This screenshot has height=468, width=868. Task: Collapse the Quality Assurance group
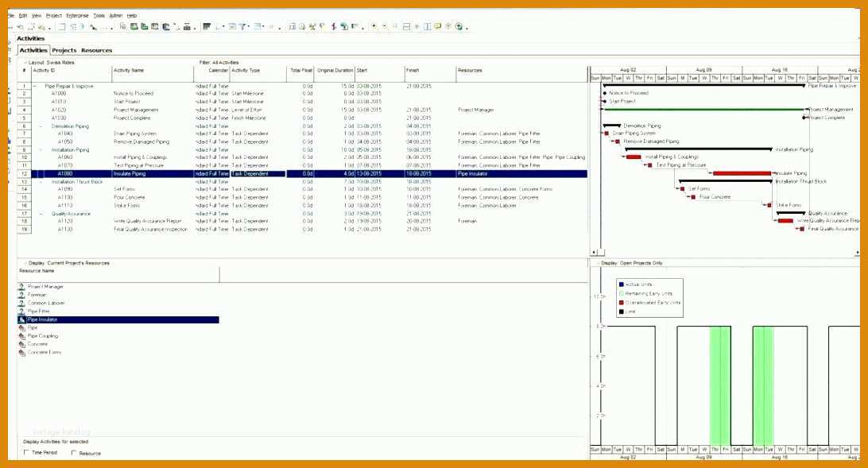(x=41, y=214)
